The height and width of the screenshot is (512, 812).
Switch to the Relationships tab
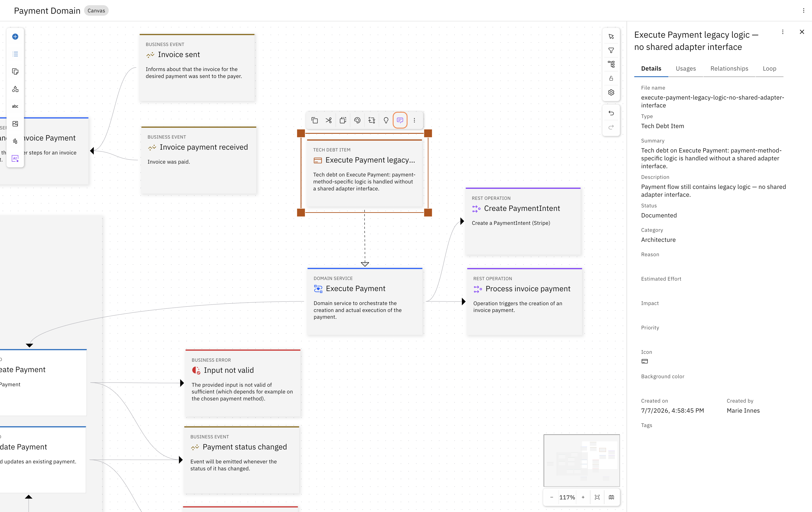coord(729,68)
